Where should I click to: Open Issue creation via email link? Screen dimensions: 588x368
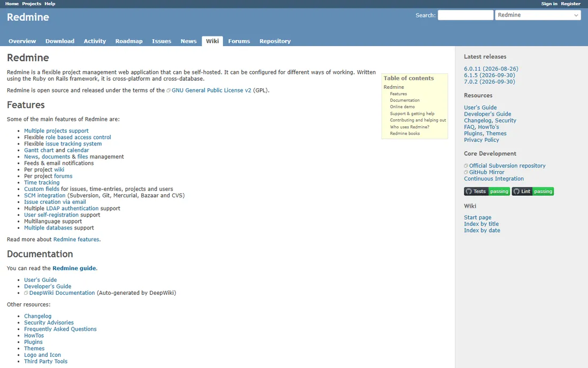click(x=55, y=202)
